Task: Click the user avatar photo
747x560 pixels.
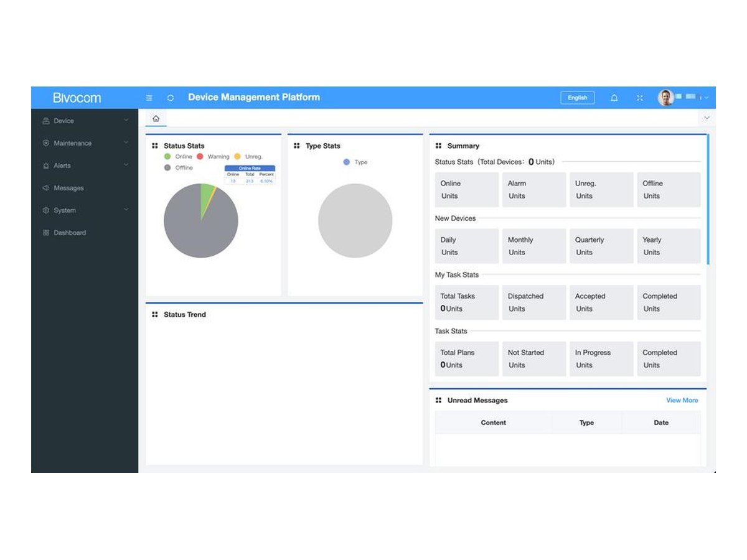Action: (x=666, y=98)
